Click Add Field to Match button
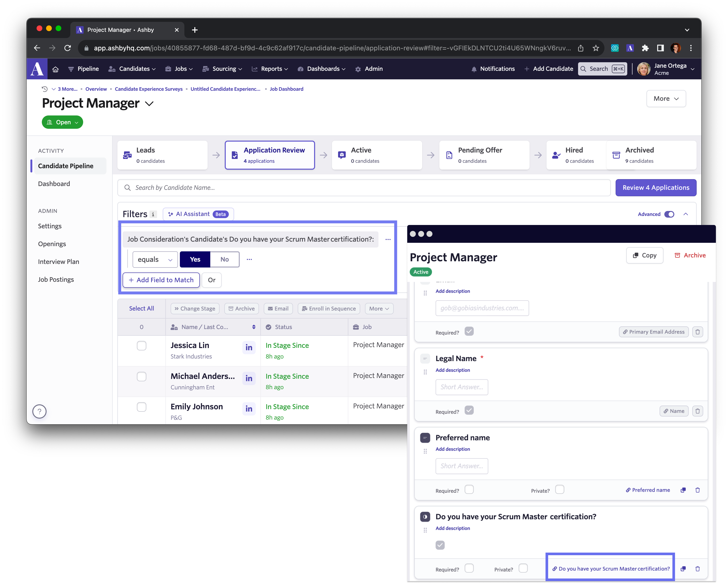Screen dimensions: 728x583 161,280
